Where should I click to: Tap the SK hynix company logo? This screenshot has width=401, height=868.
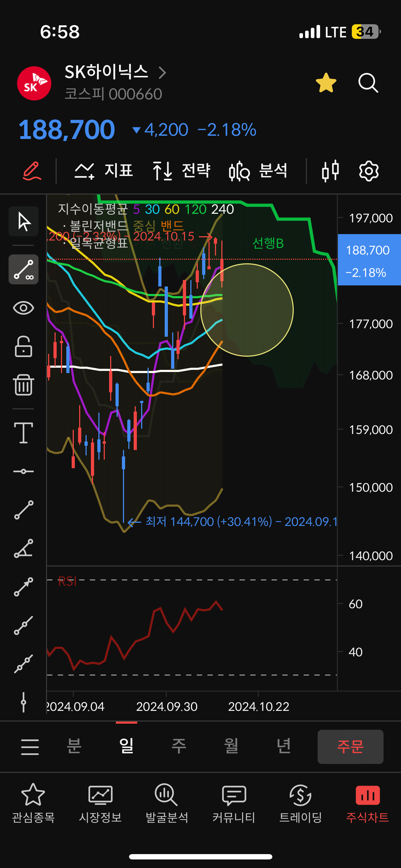[34, 83]
